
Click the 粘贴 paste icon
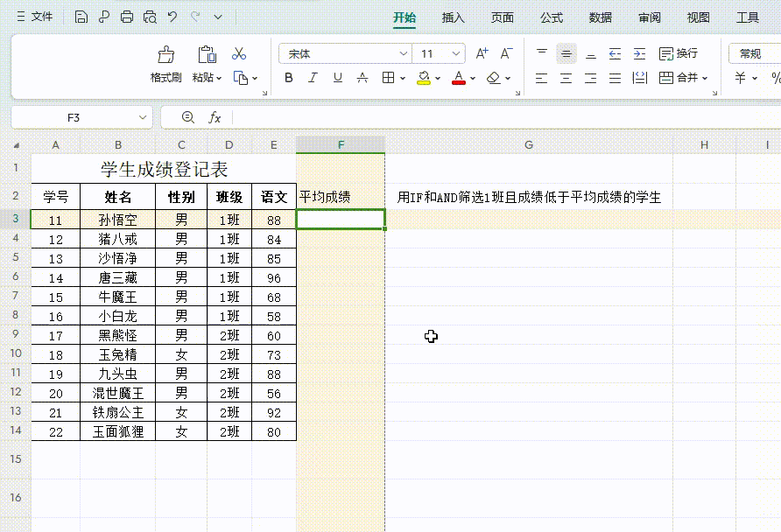coord(207,54)
